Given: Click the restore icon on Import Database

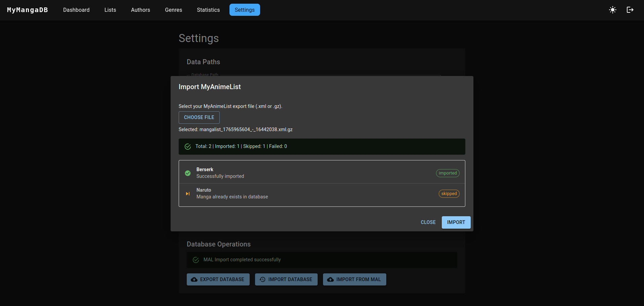Looking at the screenshot, I should tap(262, 279).
